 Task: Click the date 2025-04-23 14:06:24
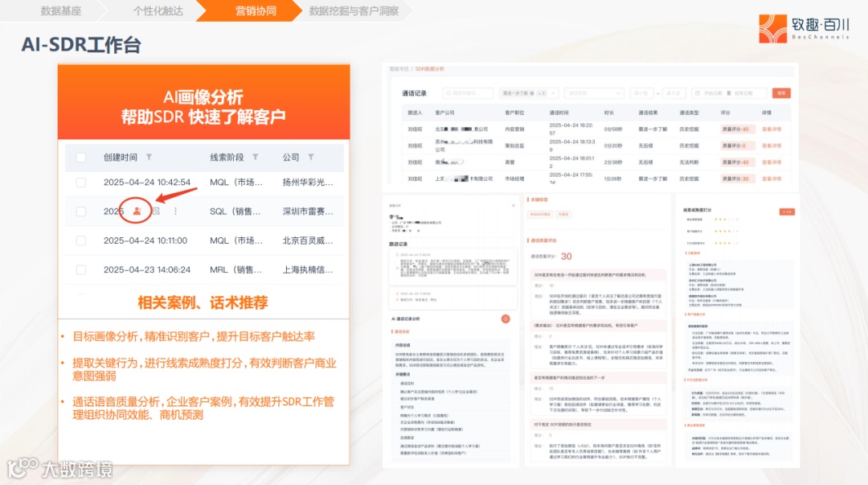coord(147,270)
